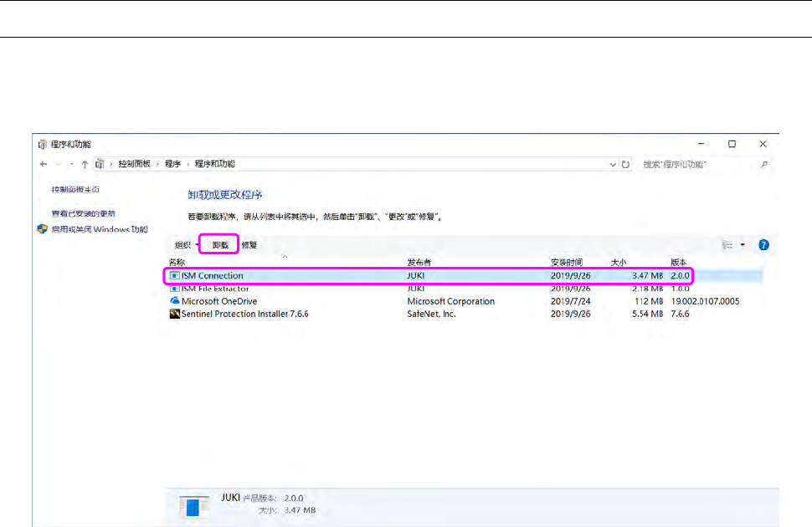Click version 19.002.0107.0005 cell
The image size is (812, 527).
pyautogui.click(x=705, y=301)
